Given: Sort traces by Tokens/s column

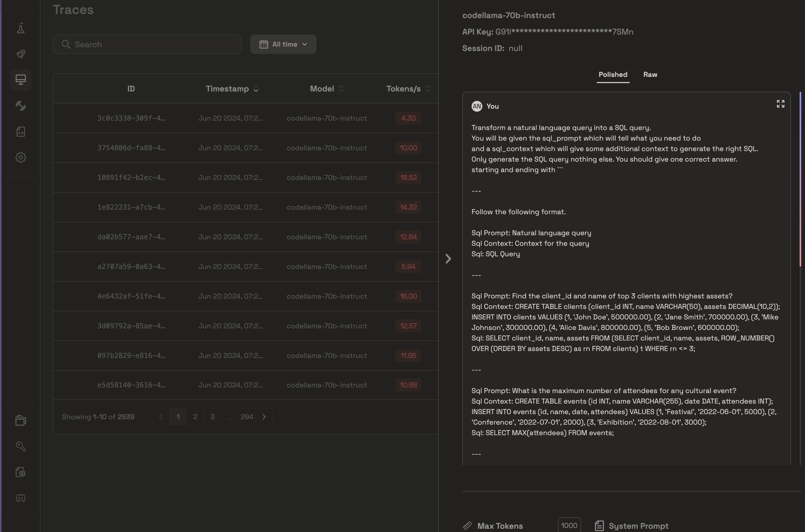Looking at the screenshot, I should (408, 89).
